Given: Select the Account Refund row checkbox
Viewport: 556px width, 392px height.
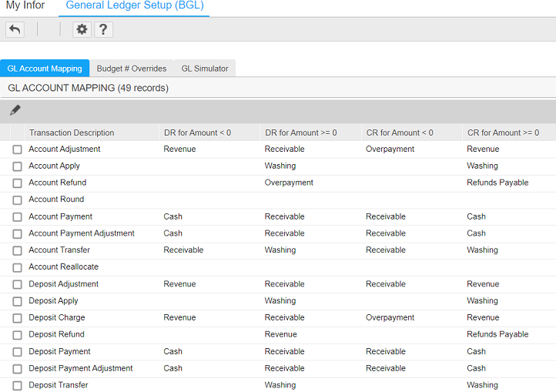Looking at the screenshot, I should (x=17, y=183).
